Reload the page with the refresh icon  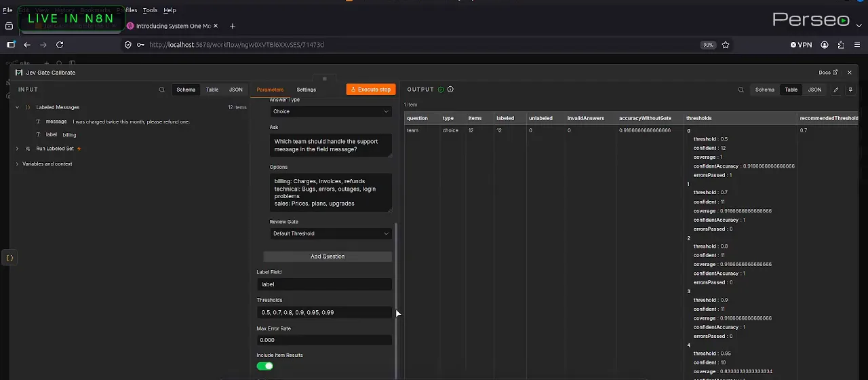(60, 45)
